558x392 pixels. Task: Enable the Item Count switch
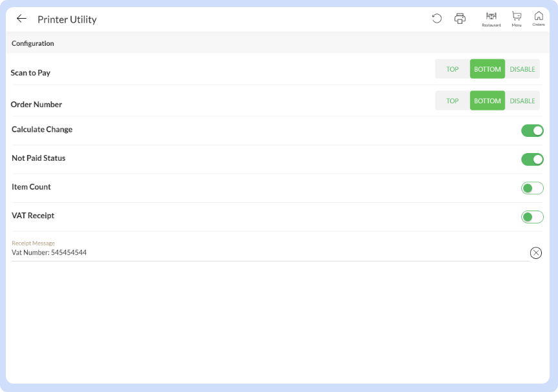pyautogui.click(x=532, y=188)
